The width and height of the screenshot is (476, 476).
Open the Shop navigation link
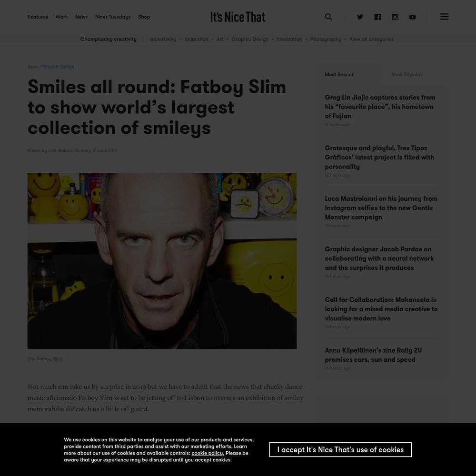pyautogui.click(x=144, y=17)
